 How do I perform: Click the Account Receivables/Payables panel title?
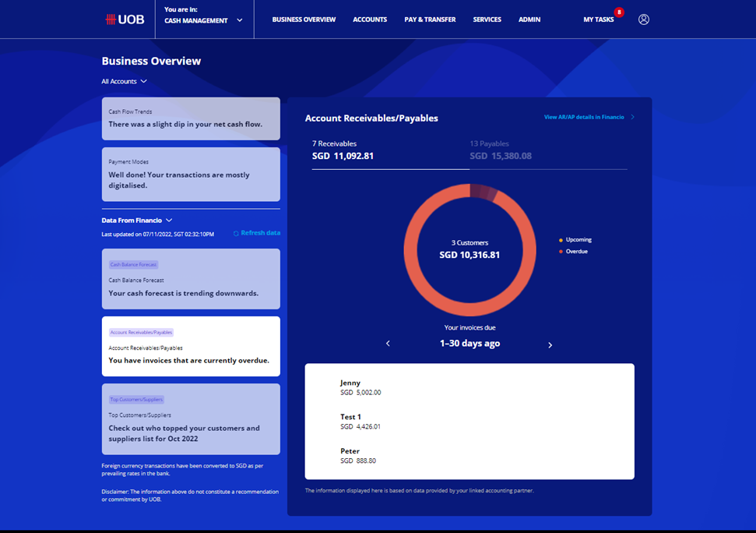(371, 118)
